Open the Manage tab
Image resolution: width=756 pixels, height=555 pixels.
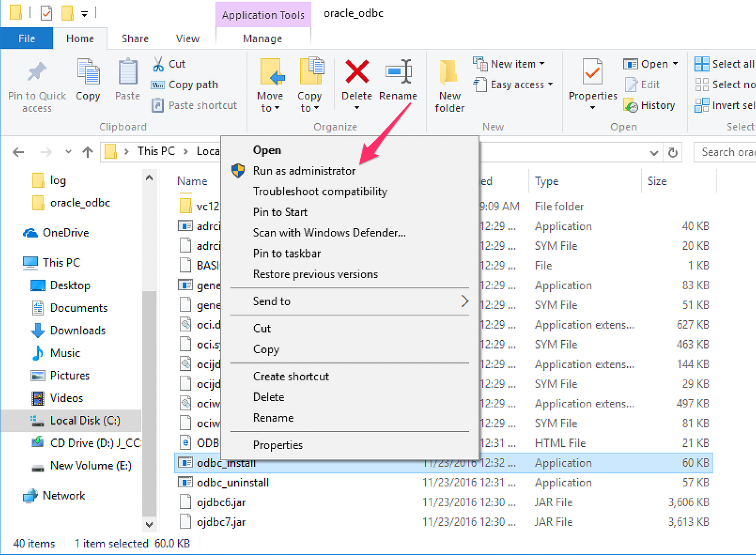[x=263, y=38]
